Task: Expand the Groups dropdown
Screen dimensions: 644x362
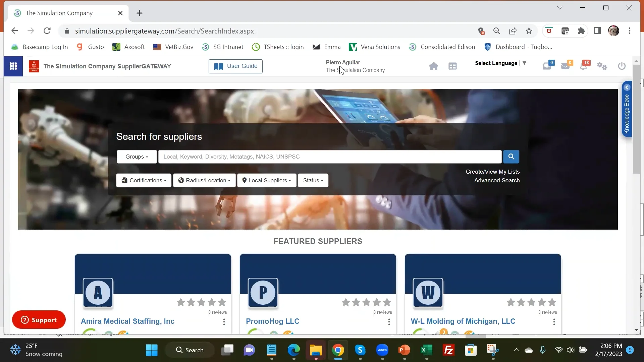Action: (x=137, y=157)
